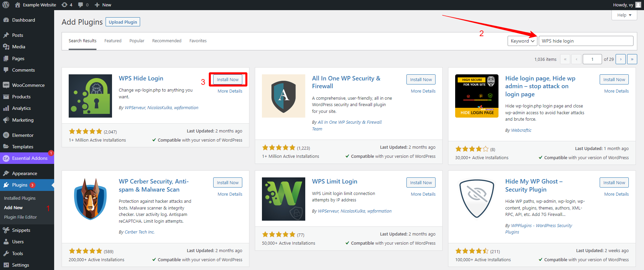Install the Hide My WP Ghost plugin
Image resolution: width=644 pixels, height=270 pixels.
click(614, 182)
